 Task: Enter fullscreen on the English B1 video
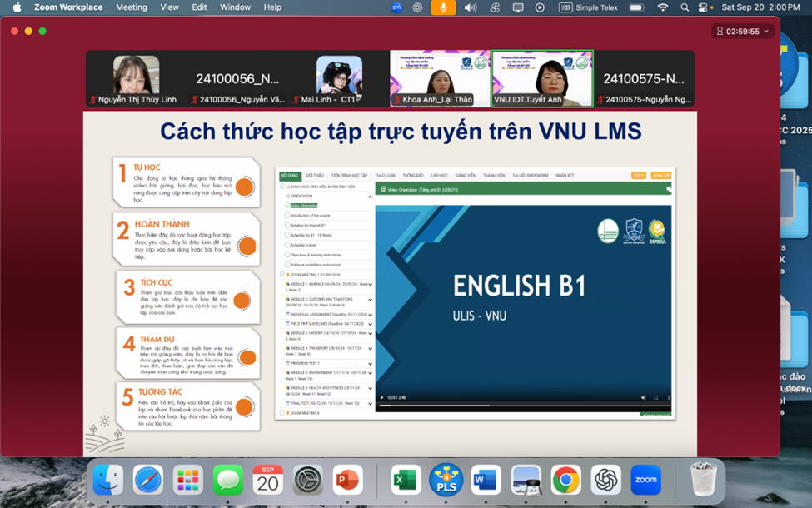click(655, 398)
